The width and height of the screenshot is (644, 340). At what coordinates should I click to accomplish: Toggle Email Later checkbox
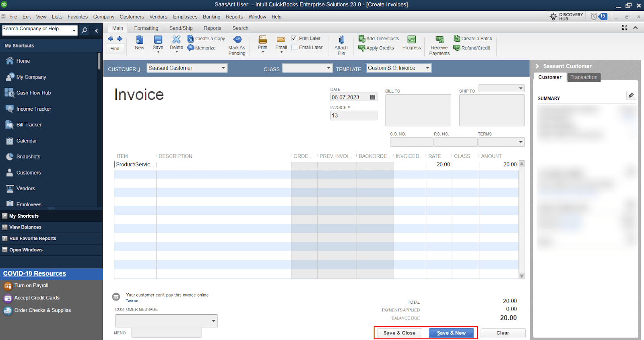[x=294, y=47]
